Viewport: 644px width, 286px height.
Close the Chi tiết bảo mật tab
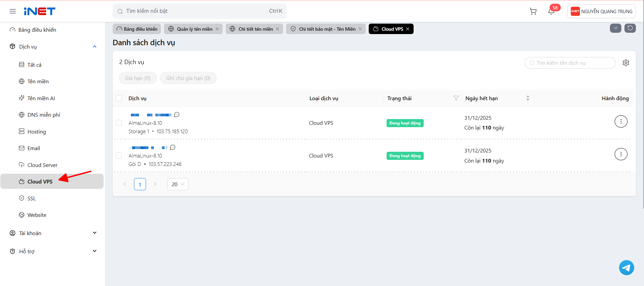point(360,29)
